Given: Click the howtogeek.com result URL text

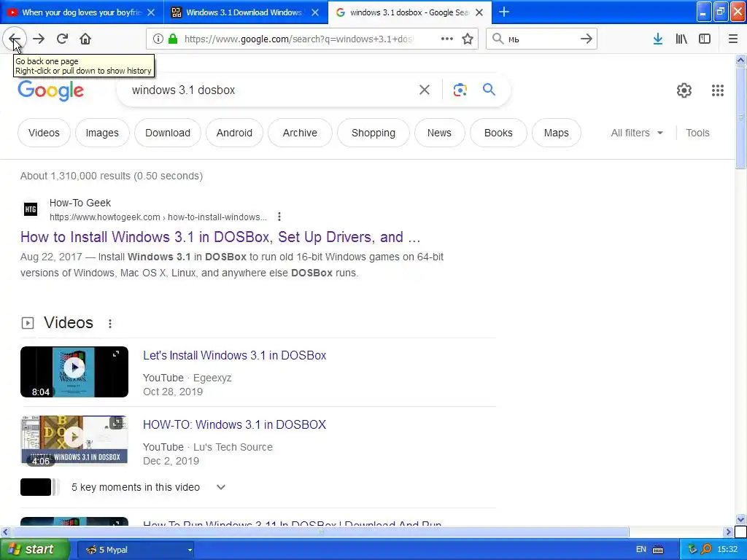Looking at the screenshot, I should (158, 217).
